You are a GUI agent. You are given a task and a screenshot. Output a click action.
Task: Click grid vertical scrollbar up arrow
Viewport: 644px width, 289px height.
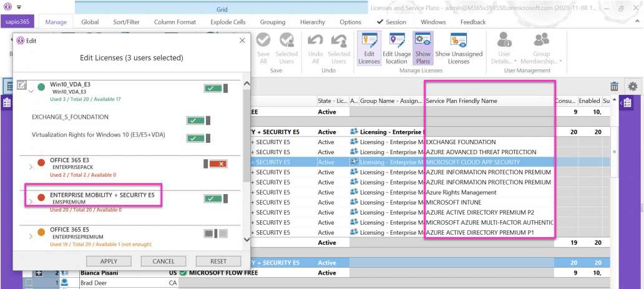615,100
